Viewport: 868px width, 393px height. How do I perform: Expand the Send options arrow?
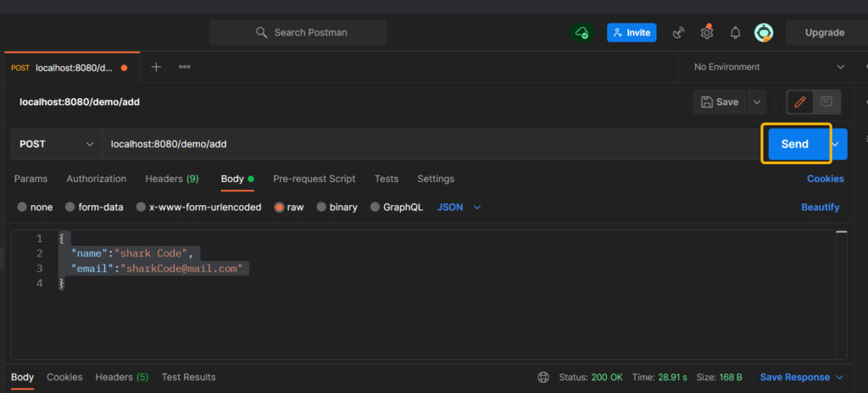[x=837, y=144]
